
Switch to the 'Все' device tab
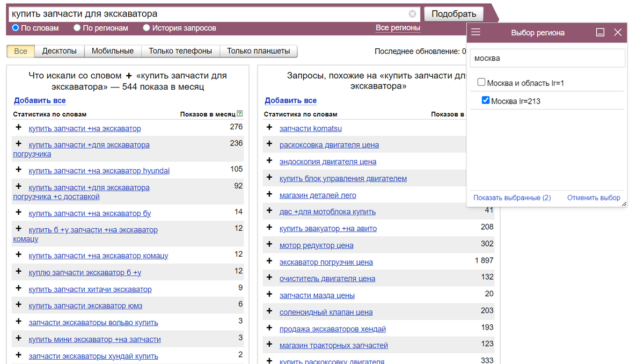coord(21,51)
